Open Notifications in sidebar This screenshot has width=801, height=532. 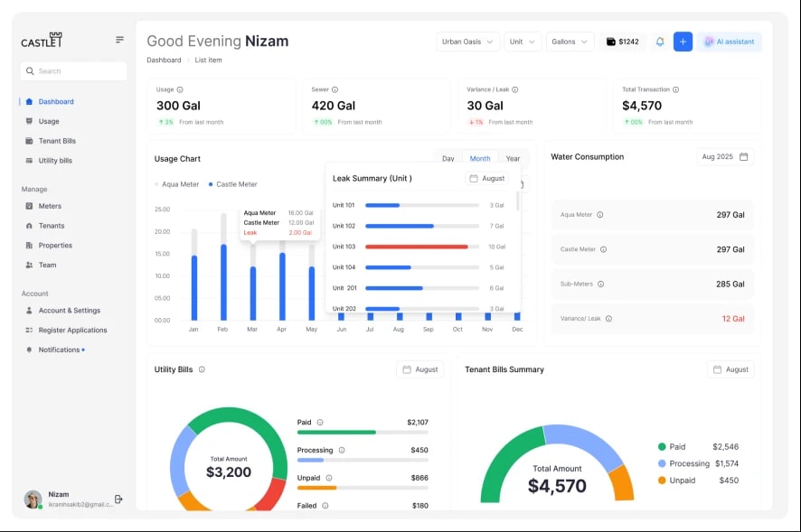60,350
